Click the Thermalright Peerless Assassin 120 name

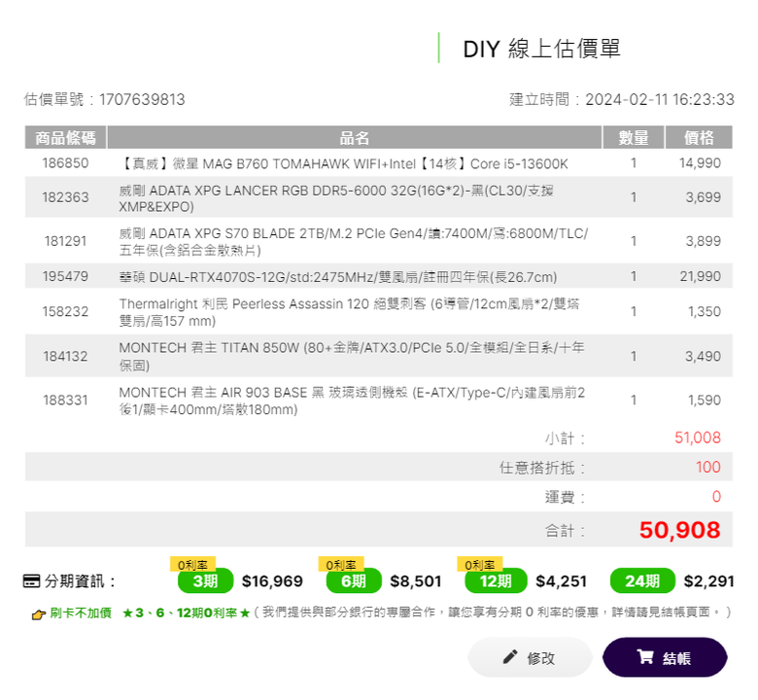click(x=349, y=312)
